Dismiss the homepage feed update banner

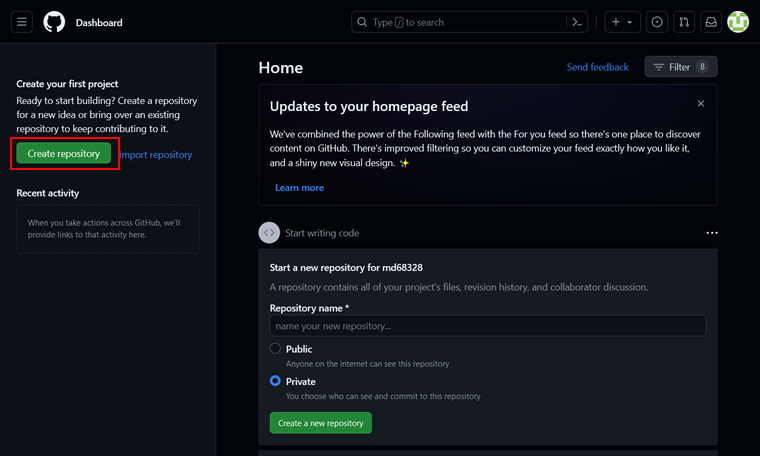701,103
